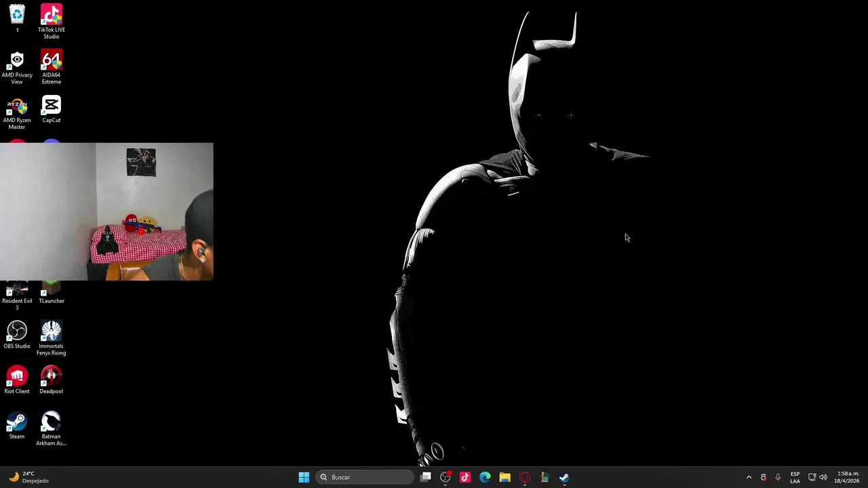Screen dimensions: 868x488
Task: Open Steam from the taskbar
Action: (564, 477)
